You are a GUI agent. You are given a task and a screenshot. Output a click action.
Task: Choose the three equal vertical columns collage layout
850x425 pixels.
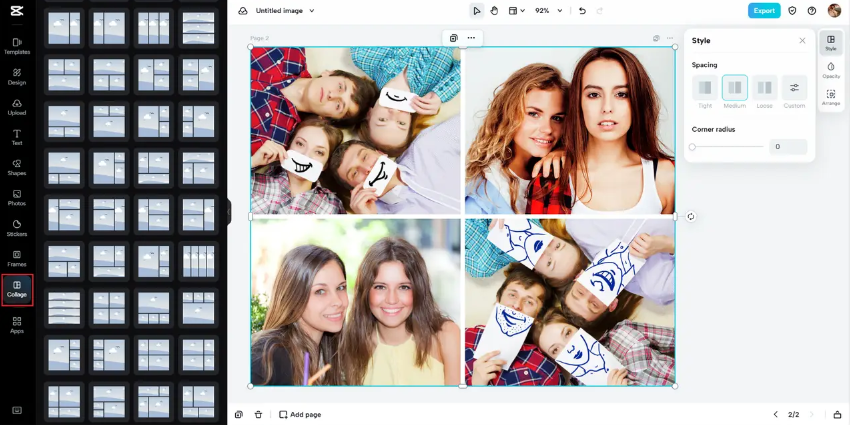153,28
